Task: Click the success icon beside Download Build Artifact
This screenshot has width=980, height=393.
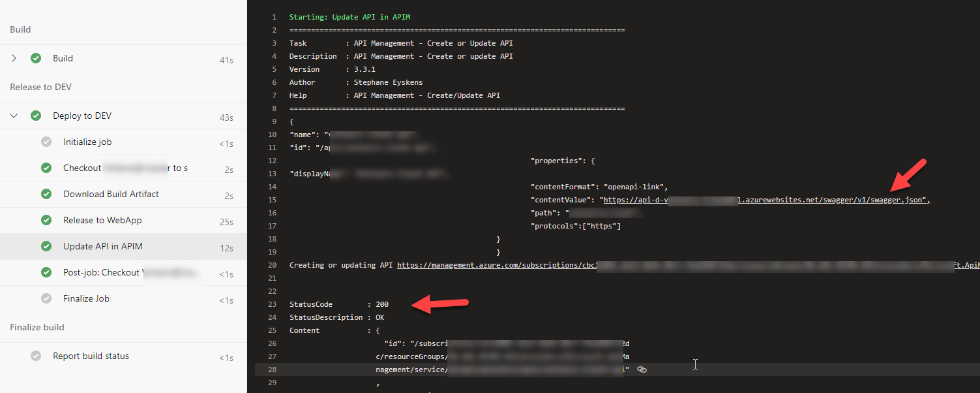Action: tap(46, 194)
